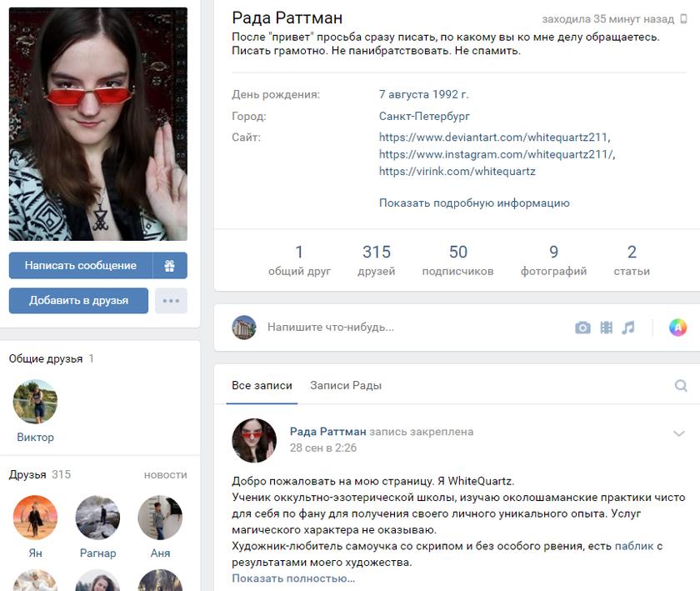
Task: Select the 'Все записи' tab
Action: pyautogui.click(x=262, y=385)
